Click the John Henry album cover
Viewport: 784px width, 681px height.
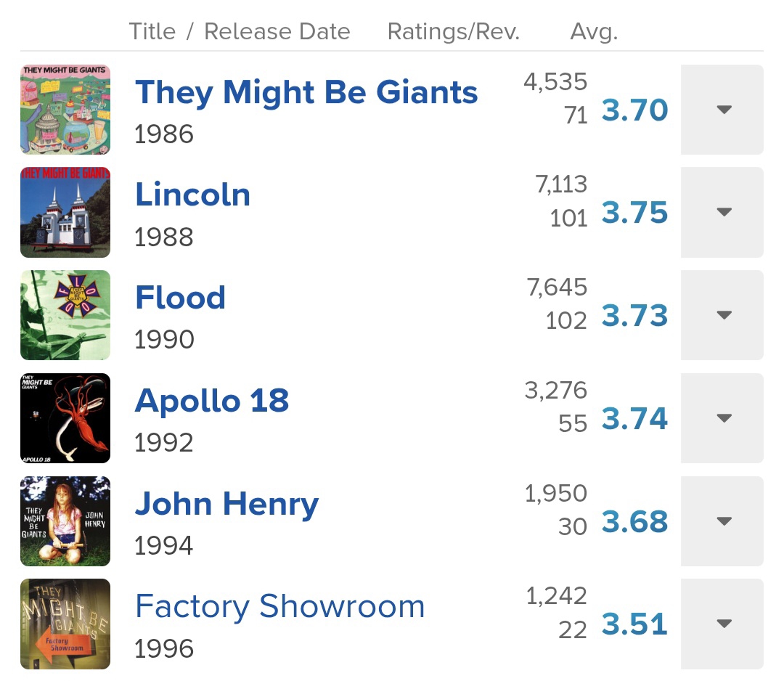(x=65, y=521)
